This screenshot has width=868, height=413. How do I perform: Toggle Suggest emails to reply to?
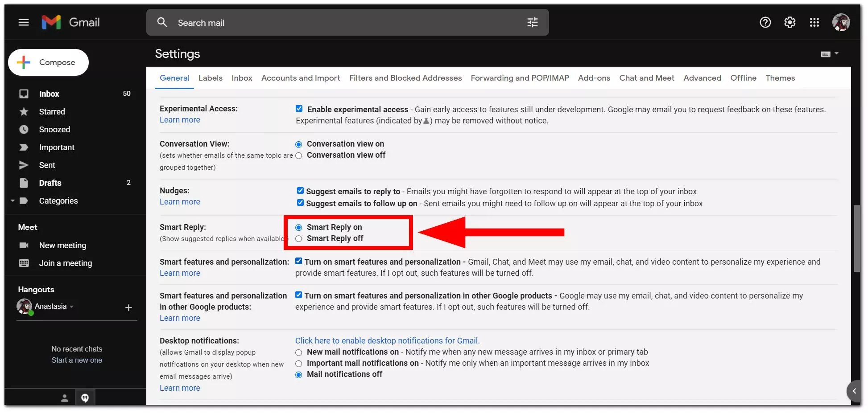point(300,191)
